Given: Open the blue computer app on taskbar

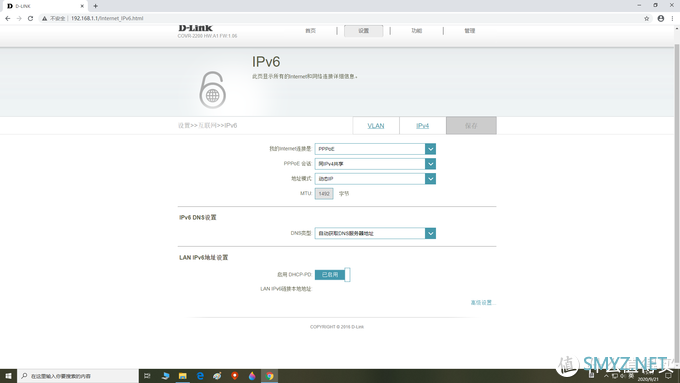Looking at the screenshot, I should 165,376.
